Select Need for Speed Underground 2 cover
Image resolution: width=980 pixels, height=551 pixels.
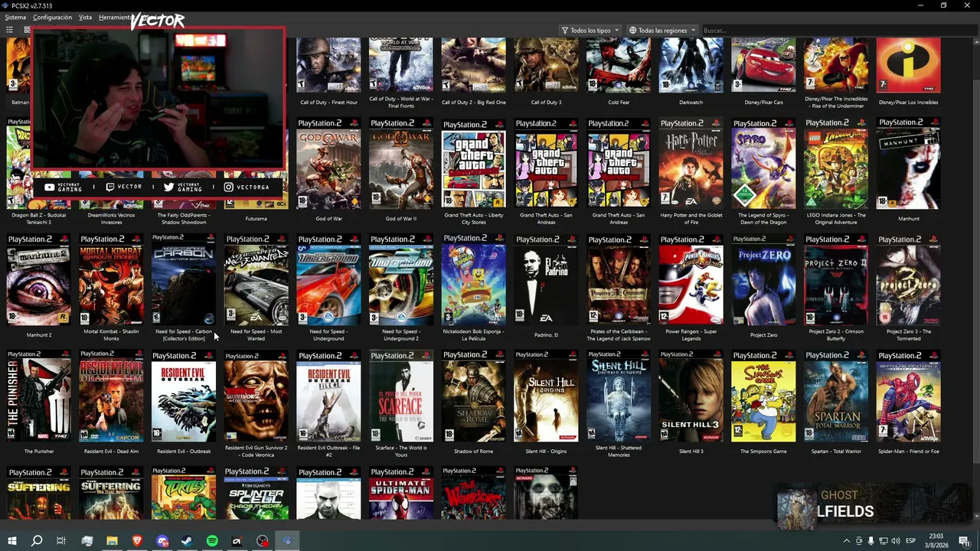click(400, 280)
